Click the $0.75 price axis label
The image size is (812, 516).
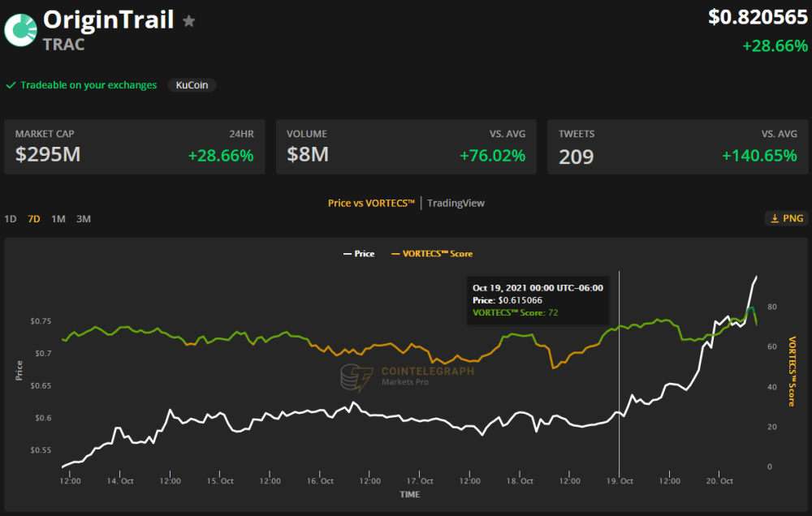coord(41,321)
